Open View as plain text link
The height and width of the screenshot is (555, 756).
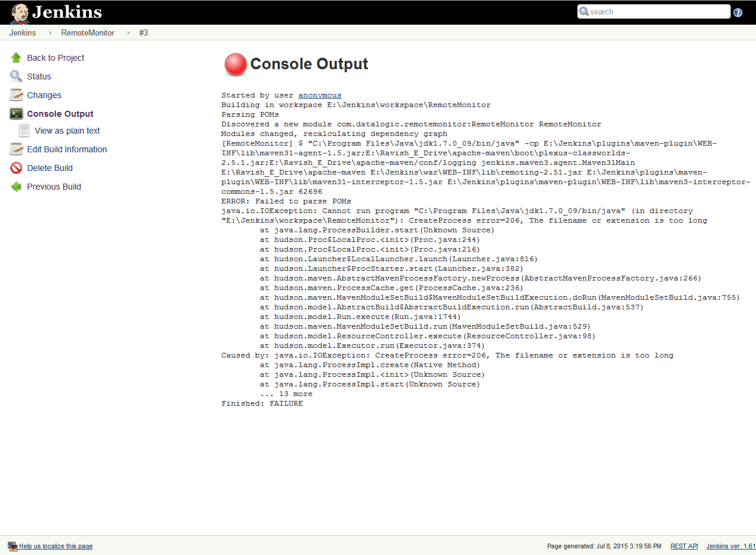click(67, 131)
